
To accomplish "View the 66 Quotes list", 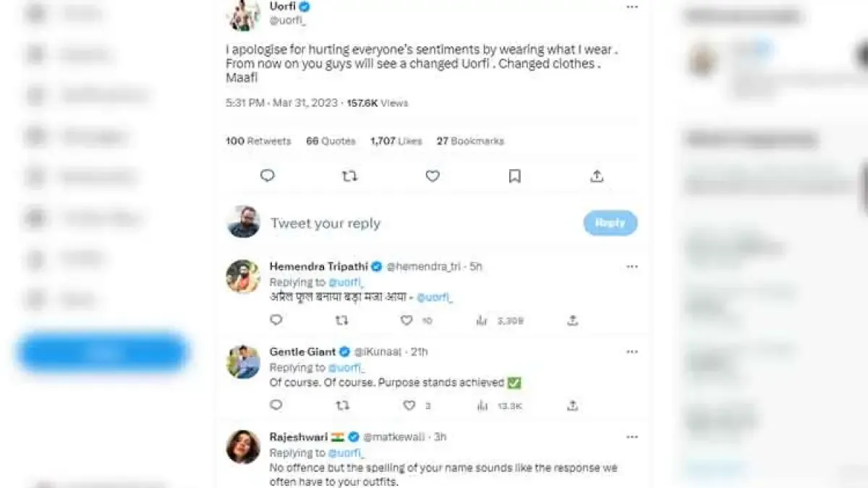I will click(331, 141).
